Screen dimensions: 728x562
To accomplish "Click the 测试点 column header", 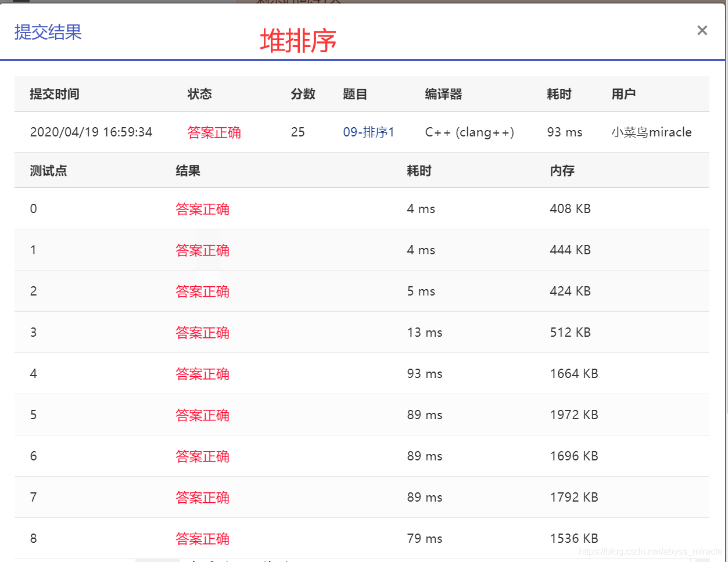I will pos(48,171).
